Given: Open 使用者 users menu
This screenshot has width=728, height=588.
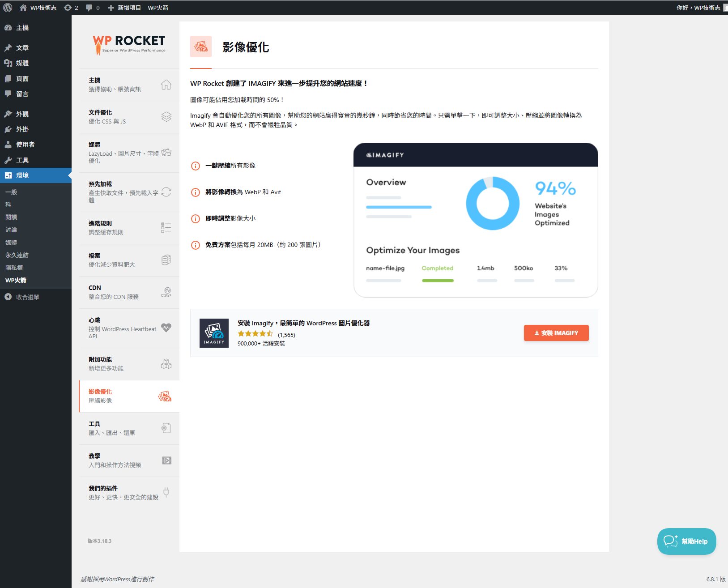Looking at the screenshot, I should click(x=36, y=145).
